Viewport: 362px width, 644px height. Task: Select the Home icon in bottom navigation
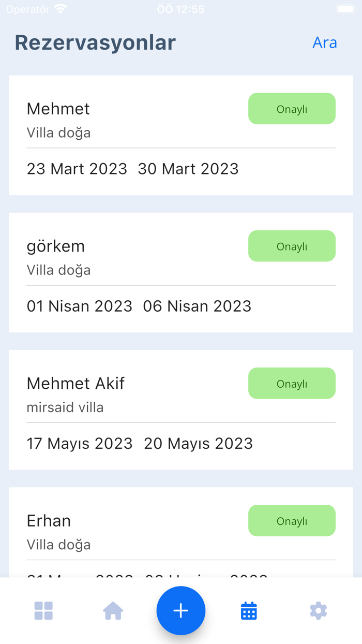point(113,611)
